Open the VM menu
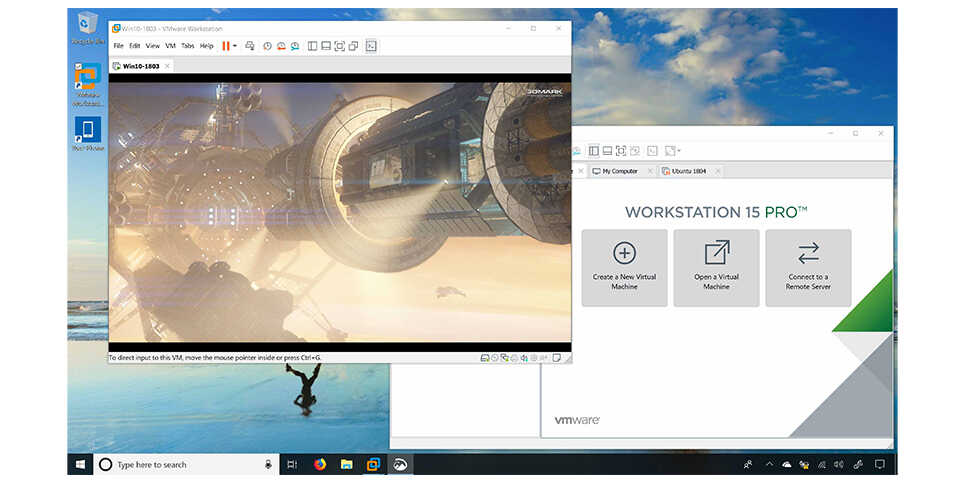Image resolution: width=965 pixels, height=483 pixels. click(170, 46)
